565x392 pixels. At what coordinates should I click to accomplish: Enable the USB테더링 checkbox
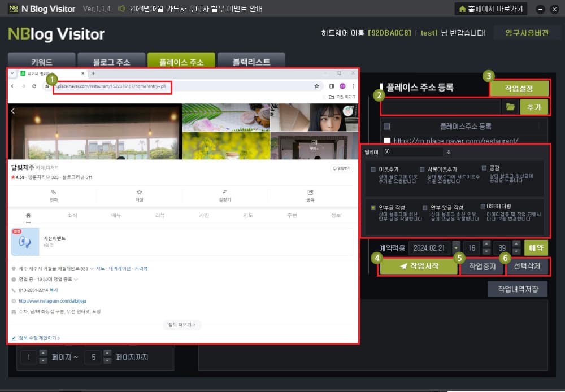[x=483, y=206]
